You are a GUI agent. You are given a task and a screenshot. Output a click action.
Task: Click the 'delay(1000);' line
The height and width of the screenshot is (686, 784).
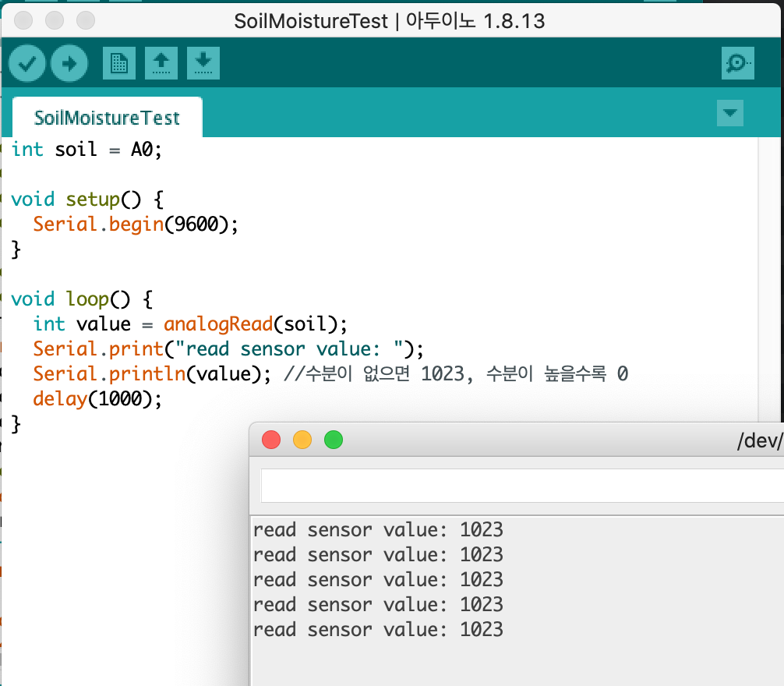97,399
